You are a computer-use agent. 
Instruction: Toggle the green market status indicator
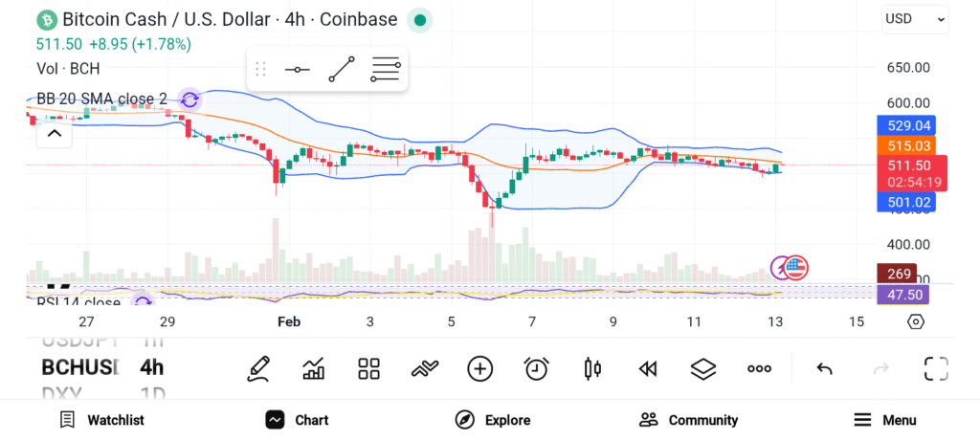coord(419,19)
